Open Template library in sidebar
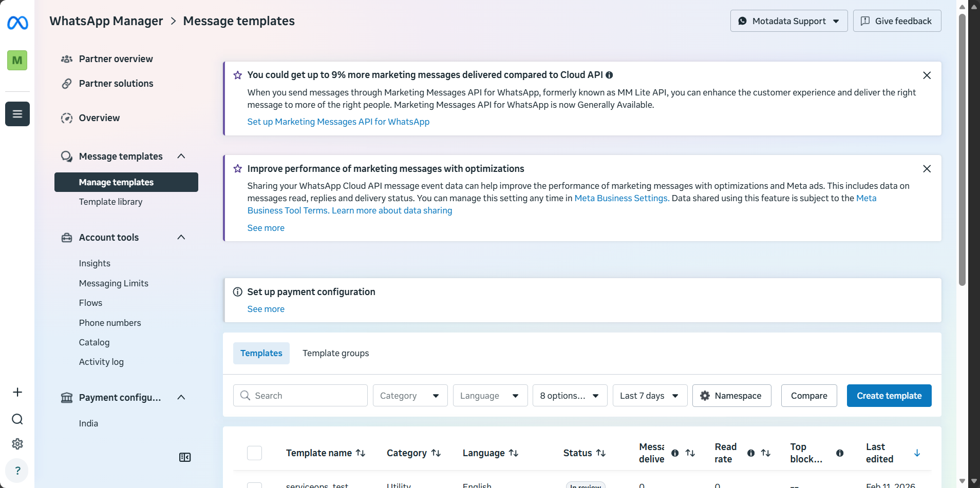The image size is (980, 488). point(110,202)
